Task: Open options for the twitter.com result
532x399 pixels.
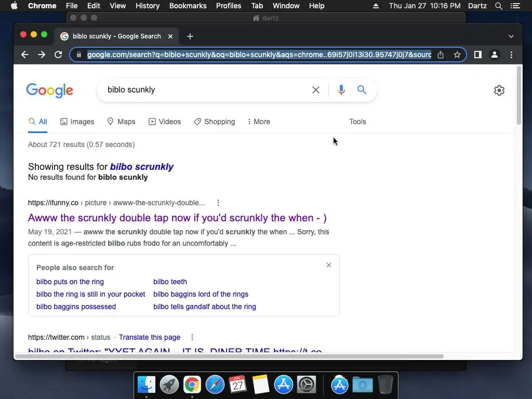Action: [x=192, y=337]
